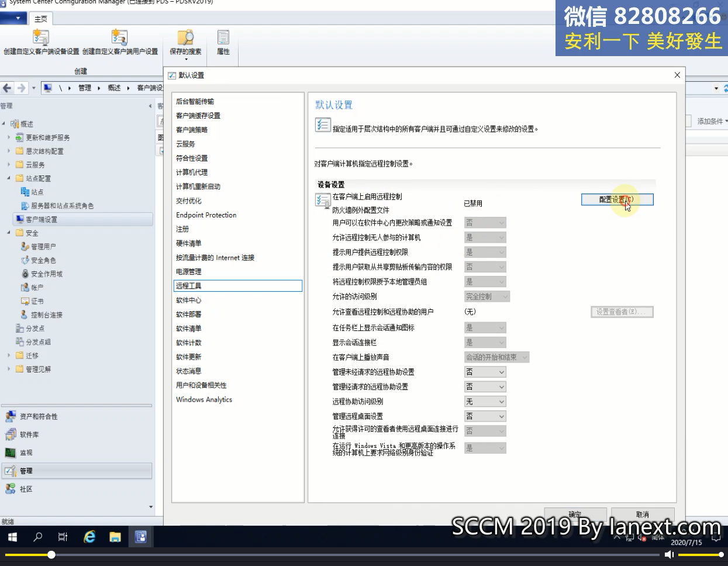Image resolution: width=728 pixels, height=566 pixels.
Task: Select 软件中心 settings category
Action: coord(188,300)
